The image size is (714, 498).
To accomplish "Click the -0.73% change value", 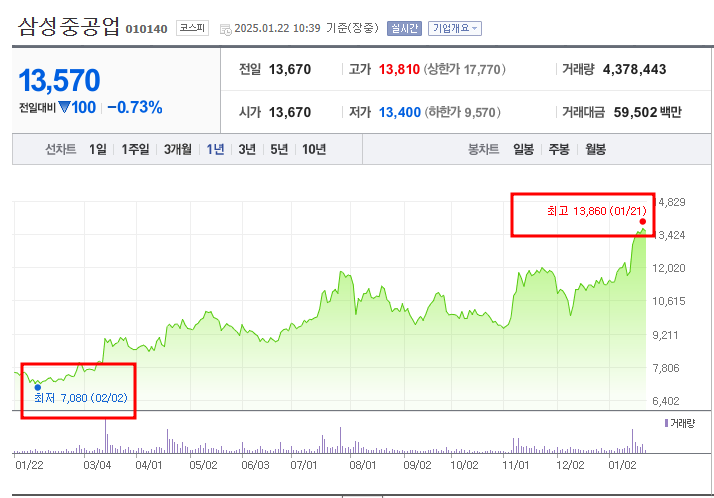I will pyautogui.click(x=135, y=107).
